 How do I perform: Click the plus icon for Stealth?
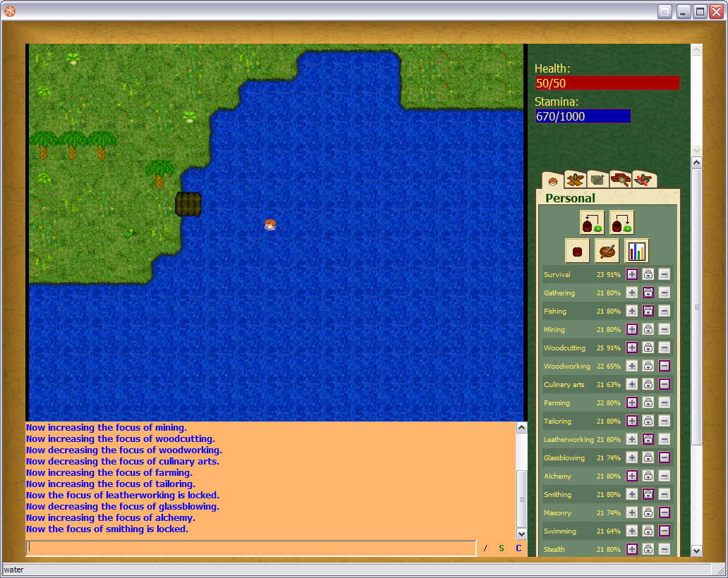click(632, 549)
